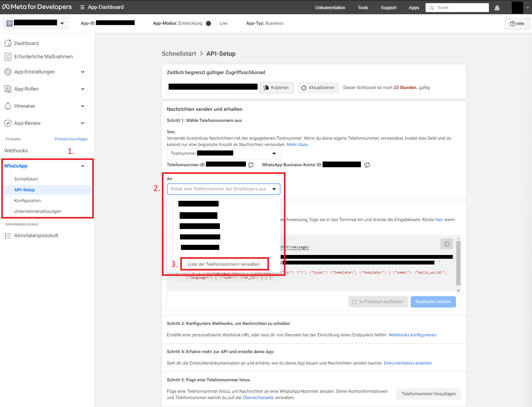Image resolution: width=532 pixels, height=407 pixels.
Task: Select the last recipient radio button
Action: pyautogui.click(x=174, y=247)
